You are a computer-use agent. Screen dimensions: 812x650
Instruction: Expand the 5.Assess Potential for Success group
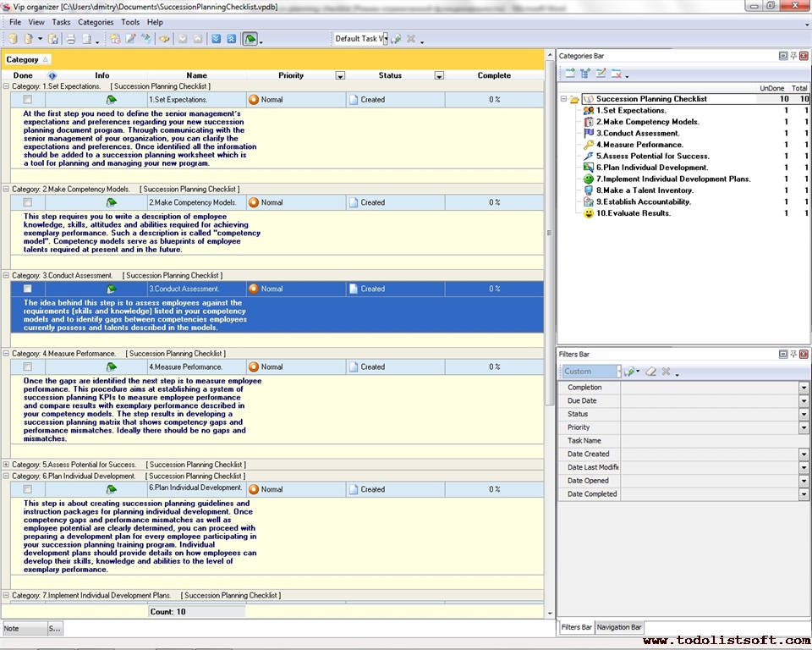(7, 465)
